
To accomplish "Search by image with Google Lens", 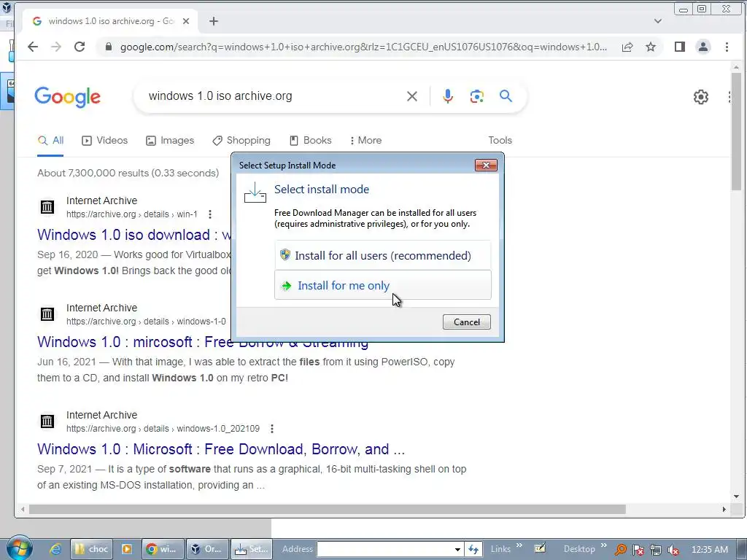I will 477,96.
